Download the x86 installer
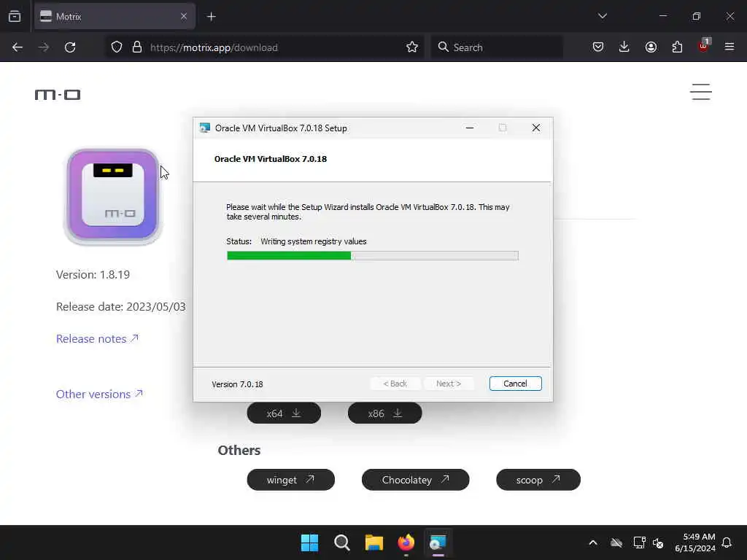The width and height of the screenshot is (747, 560). 385,413
